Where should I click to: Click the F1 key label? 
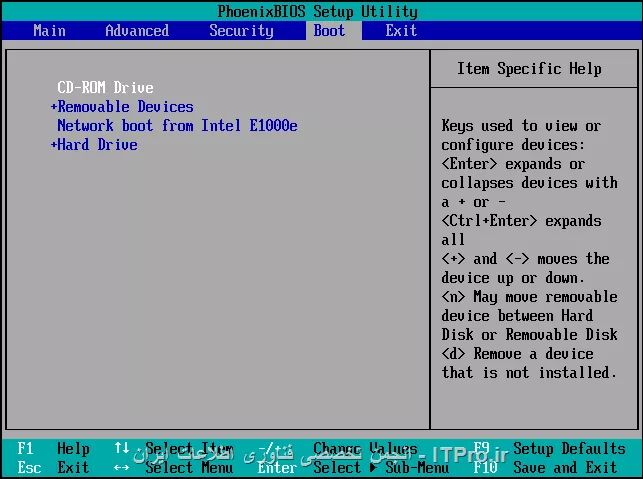click(25, 448)
